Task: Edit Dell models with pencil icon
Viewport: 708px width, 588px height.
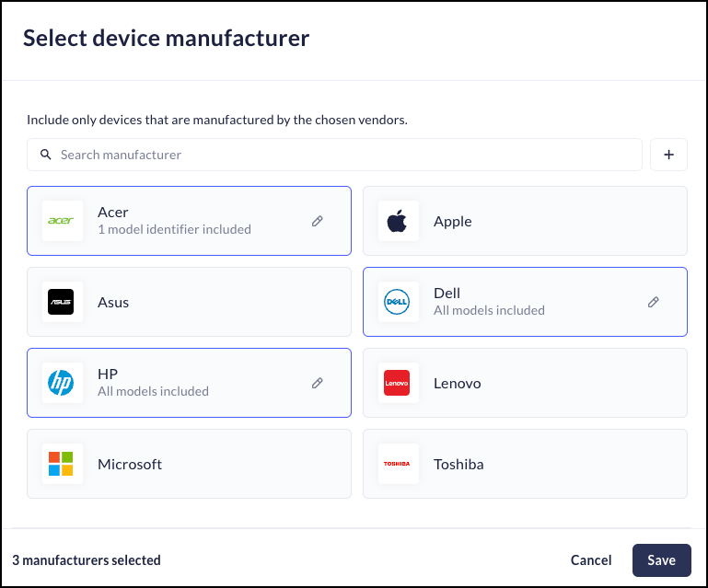Action: [654, 302]
